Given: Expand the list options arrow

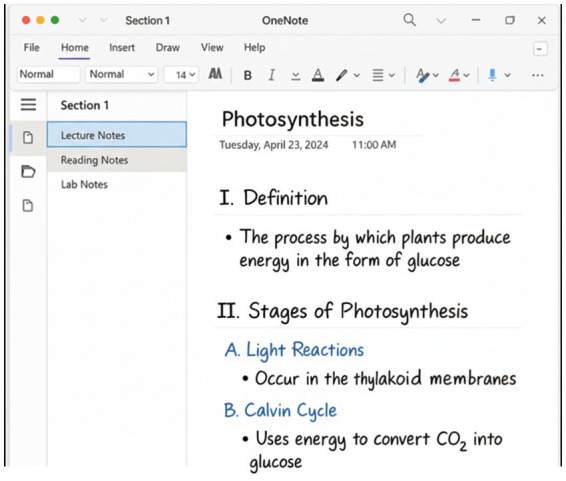Looking at the screenshot, I should [392, 75].
